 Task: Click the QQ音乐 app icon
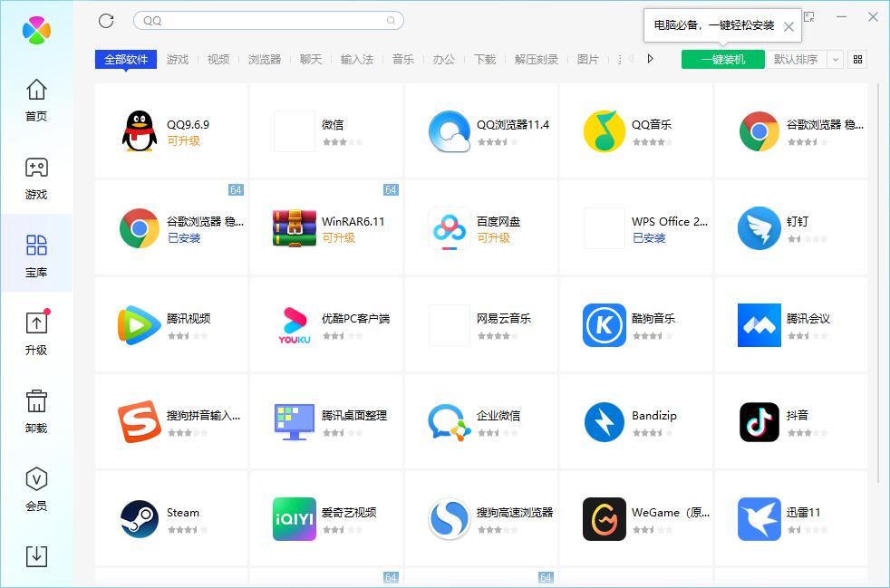tap(605, 131)
